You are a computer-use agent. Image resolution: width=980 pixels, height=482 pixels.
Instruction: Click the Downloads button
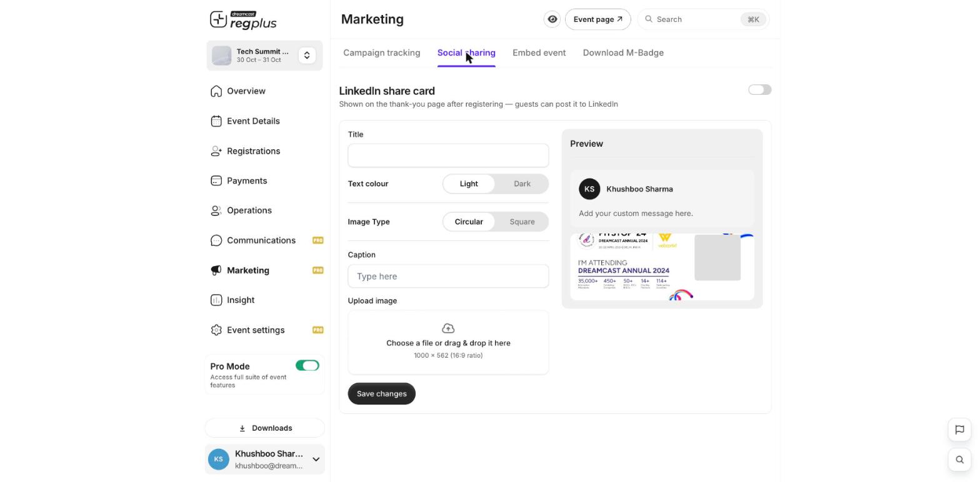tap(265, 428)
